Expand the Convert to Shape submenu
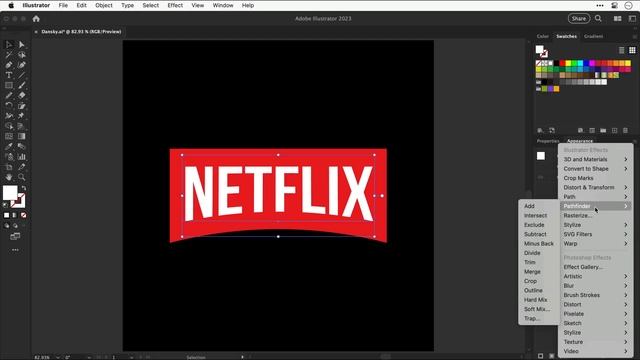 click(x=596, y=169)
